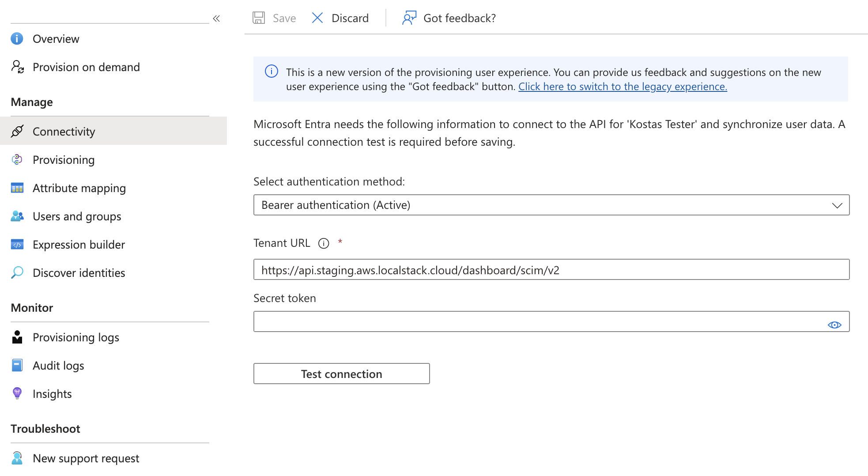Open Attribute mapping
868x476 pixels.
pos(79,188)
